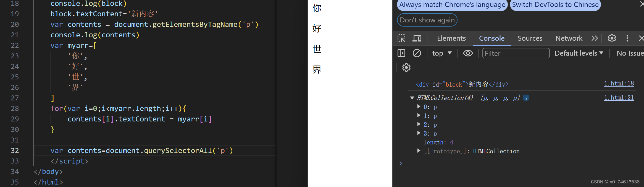Click the closing </body> tag line
The image size is (644, 187).
[x=48, y=172]
